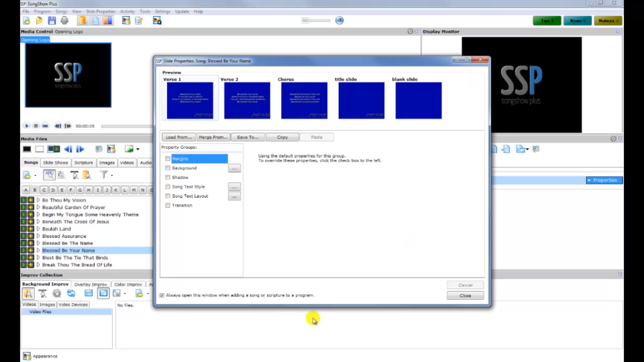Click green plus next to Blessed Assurance
The image size is (644, 362).
(31, 236)
